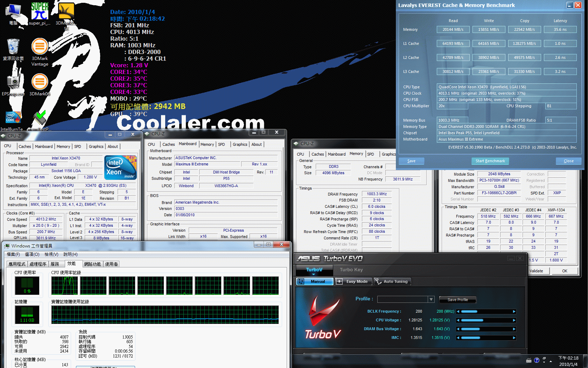
Task: Click the '20144 MB/s' Memory Read value in EVEREST
Action: (453, 29)
